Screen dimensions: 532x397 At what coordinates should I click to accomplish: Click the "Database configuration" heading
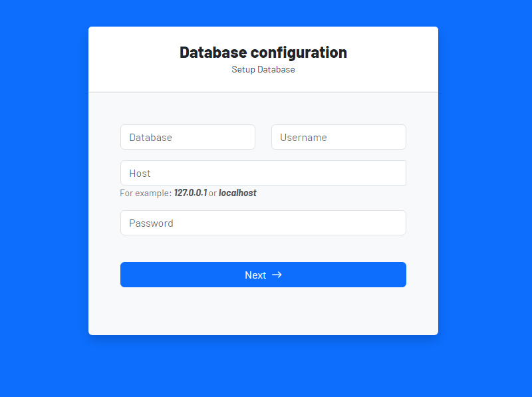click(x=263, y=53)
